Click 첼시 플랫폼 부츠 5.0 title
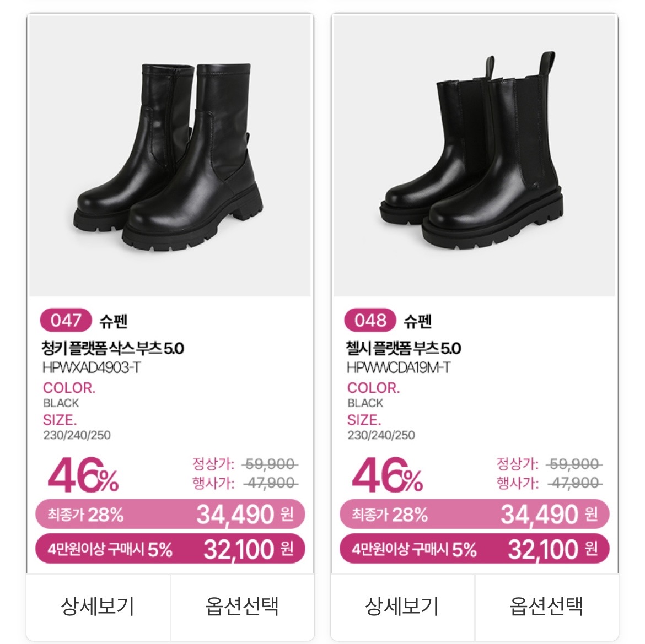The image size is (645, 644). [404, 348]
